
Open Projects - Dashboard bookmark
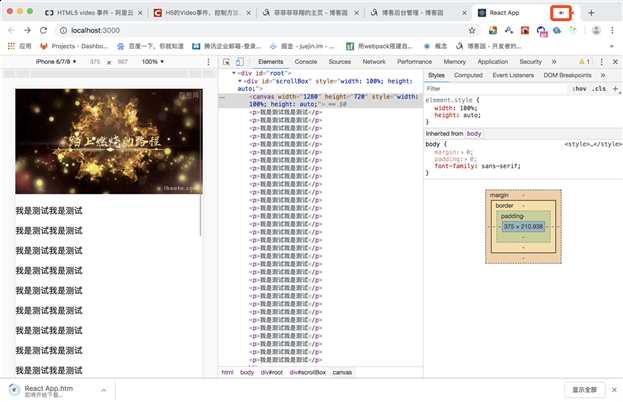(74, 46)
